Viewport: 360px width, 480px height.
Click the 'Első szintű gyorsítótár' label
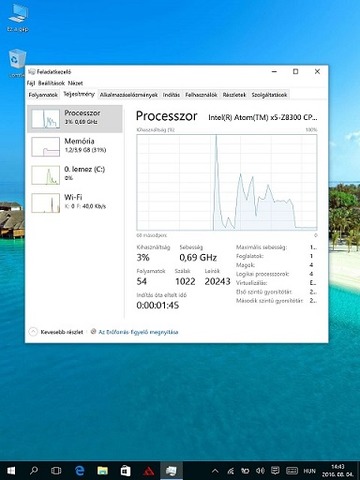pos(264,292)
